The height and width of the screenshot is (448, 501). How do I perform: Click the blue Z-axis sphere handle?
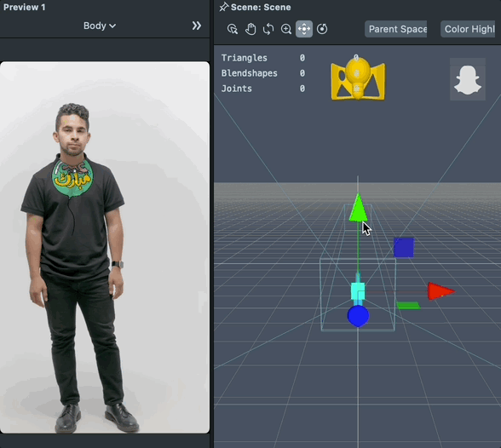[358, 316]
